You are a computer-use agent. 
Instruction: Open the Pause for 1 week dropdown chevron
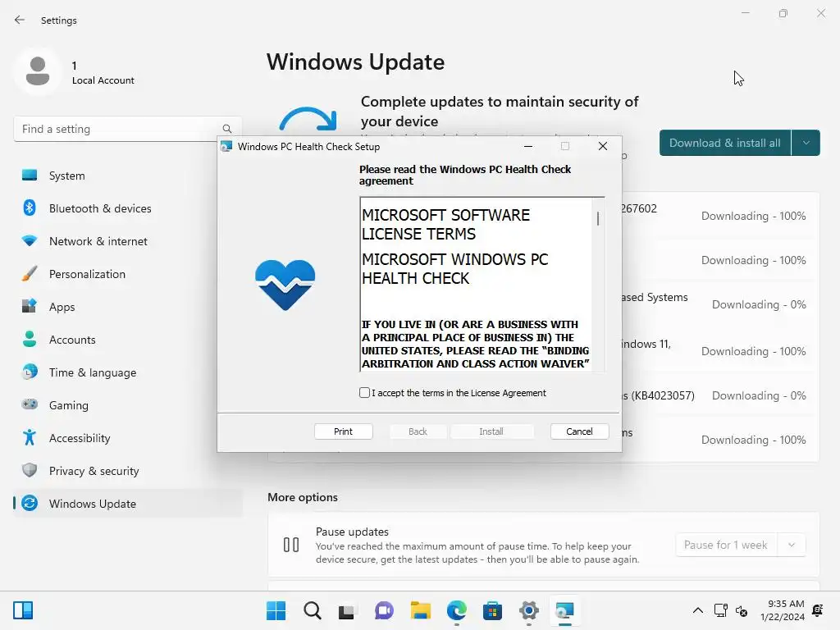(x=792, y=545)
